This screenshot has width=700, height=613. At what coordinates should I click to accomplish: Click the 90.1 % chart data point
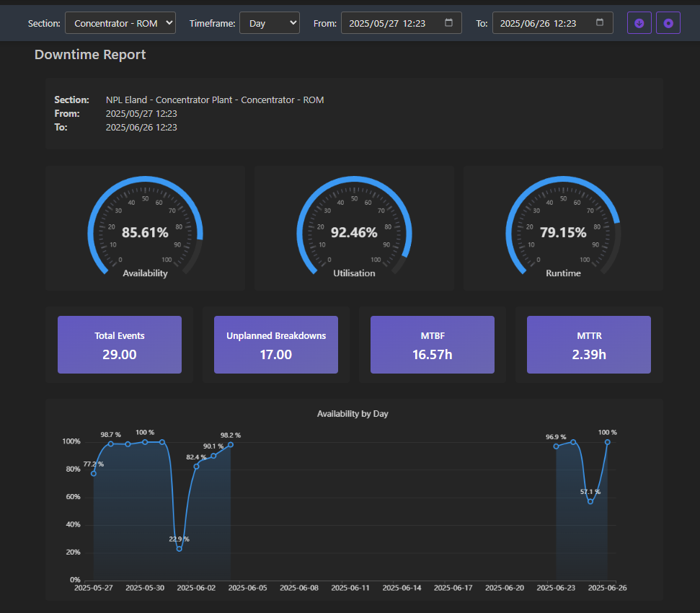pos(214,456)
